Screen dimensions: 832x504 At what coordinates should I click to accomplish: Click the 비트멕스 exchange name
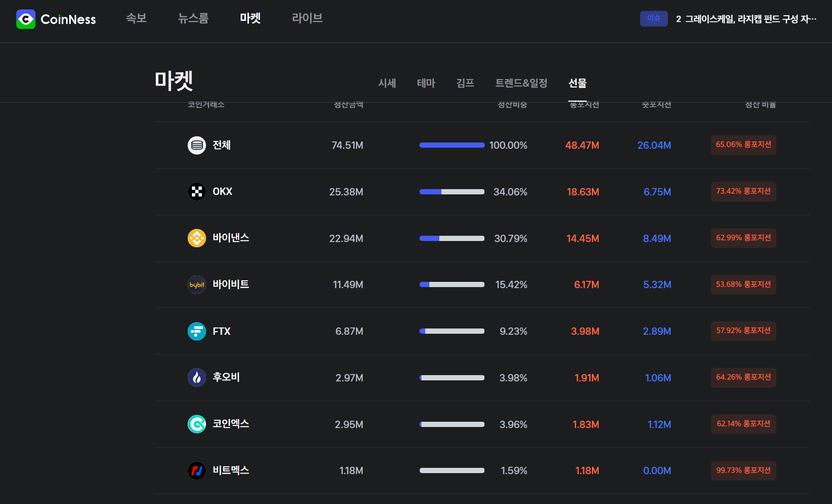[x=231, y=470]
